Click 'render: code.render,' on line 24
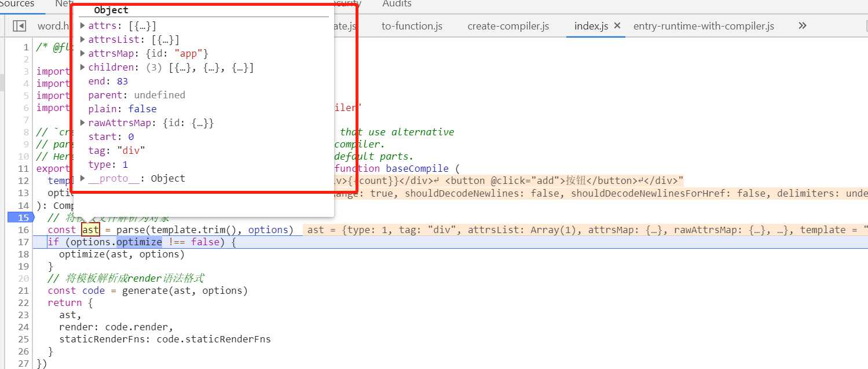The height and width of the screenshot is (369, 868). 116,327
